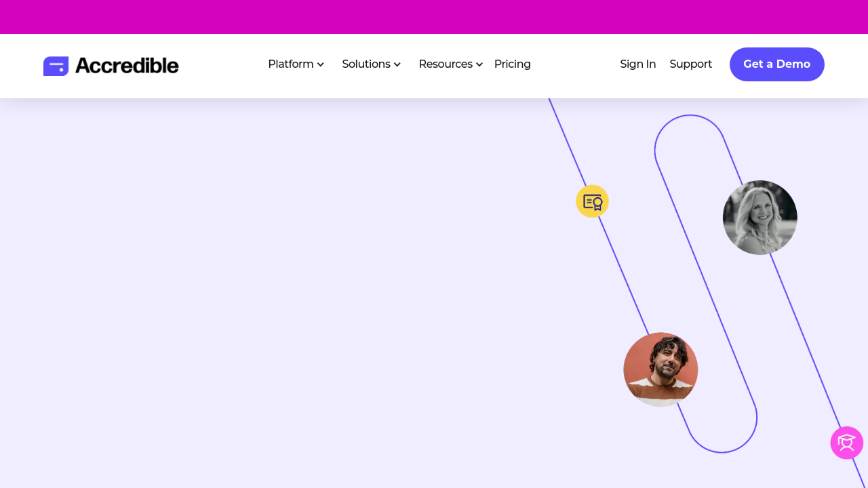
Task: Select the blonde woman's portrait photo
Action: coord(759,218)
